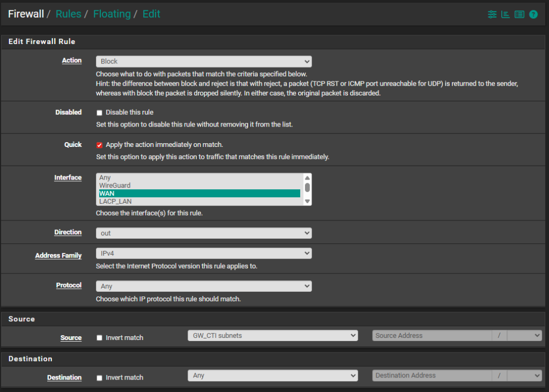The height and width of the screenshot is (392, 549).
Task: Open the Source type dropdown GW_CTI subnets
Action: [272, 336]
